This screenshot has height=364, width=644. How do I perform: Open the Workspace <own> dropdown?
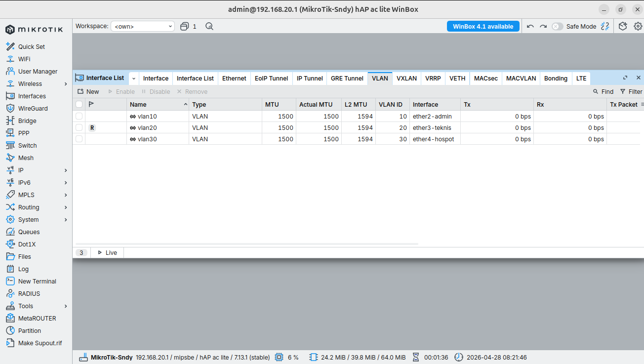click(143, 26)
